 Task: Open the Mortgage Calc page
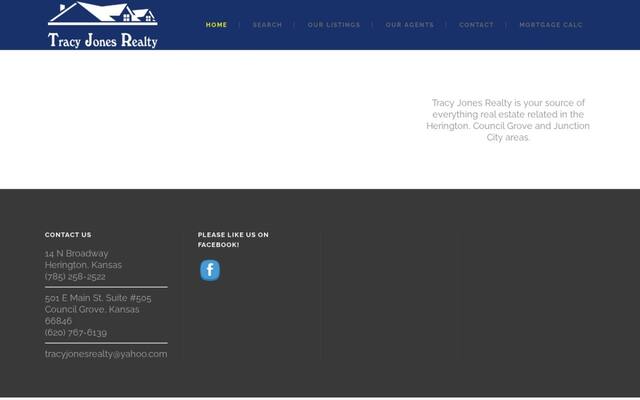click(x=551, y=25)
